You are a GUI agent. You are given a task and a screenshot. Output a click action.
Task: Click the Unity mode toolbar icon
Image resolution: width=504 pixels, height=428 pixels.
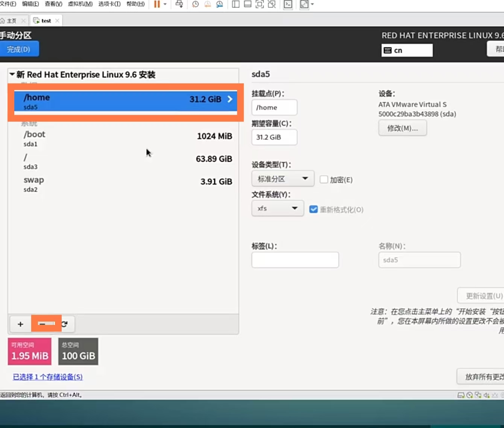tap(272, 4)
